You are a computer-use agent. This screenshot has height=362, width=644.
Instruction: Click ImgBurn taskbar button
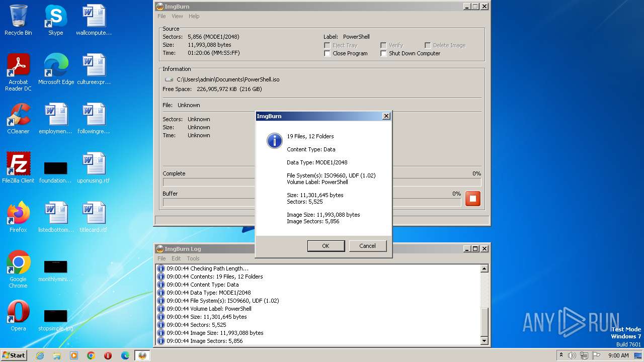click(142, 355)
